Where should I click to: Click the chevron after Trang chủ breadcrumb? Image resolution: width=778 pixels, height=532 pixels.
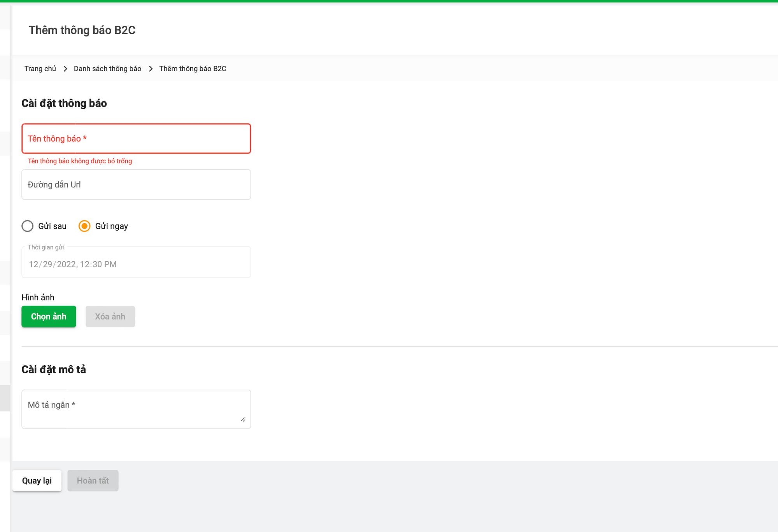pyautogui.click(x=65, y=69)
